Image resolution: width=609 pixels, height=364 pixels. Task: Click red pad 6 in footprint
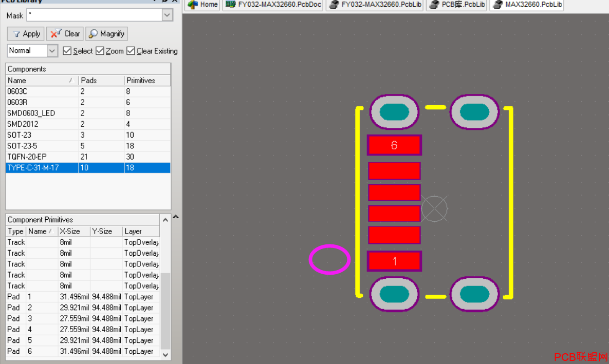[x=394, y=145]
